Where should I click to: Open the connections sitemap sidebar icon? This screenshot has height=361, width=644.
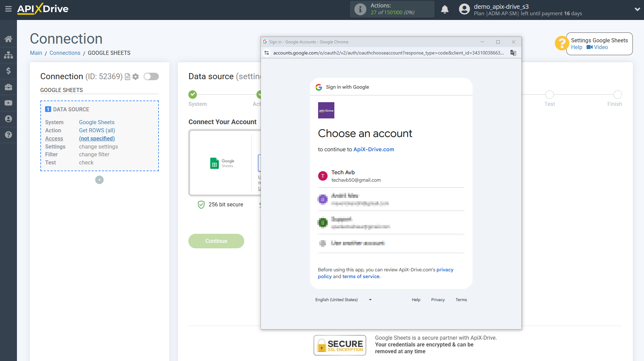pos(8,55)
